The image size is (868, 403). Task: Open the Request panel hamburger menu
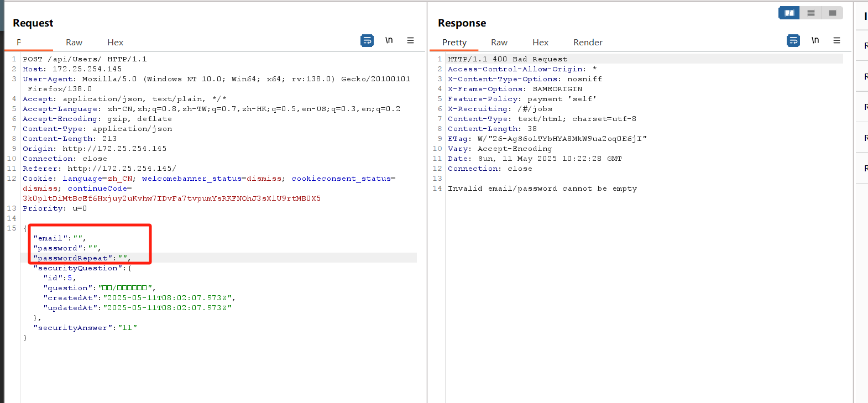[x=411, y=40]
